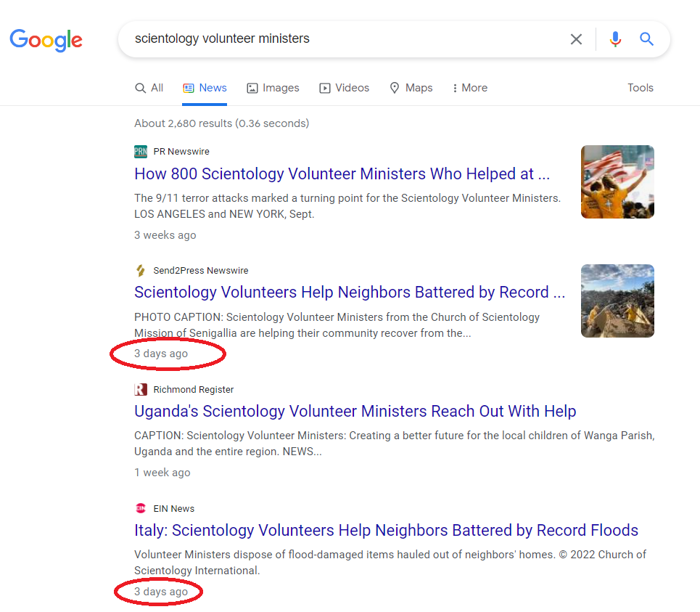This screenshot has width=700, height=612.
Task: Open the Images tab
Action: click(x=273, y=88)
